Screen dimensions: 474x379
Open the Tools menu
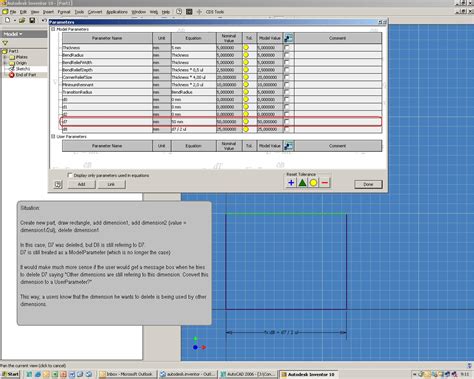point(79,12)
